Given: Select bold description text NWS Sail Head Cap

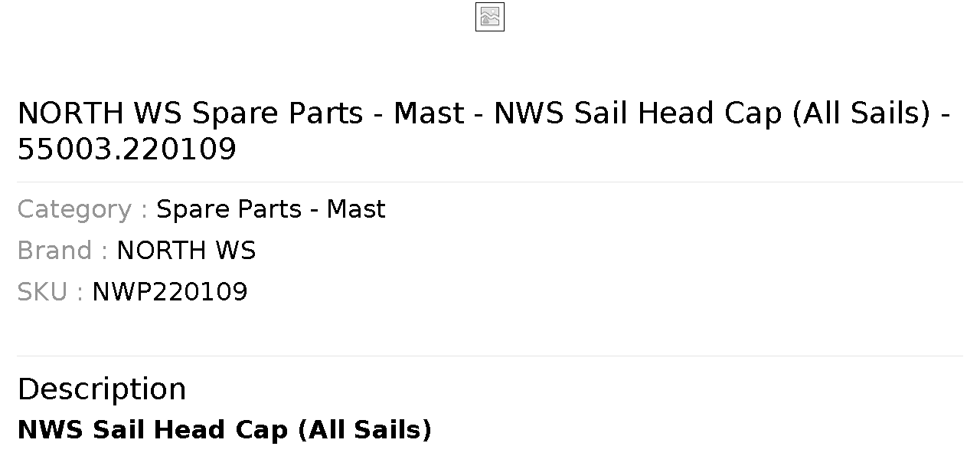Looking at the screenshot, I should click(x=152, y=430).
